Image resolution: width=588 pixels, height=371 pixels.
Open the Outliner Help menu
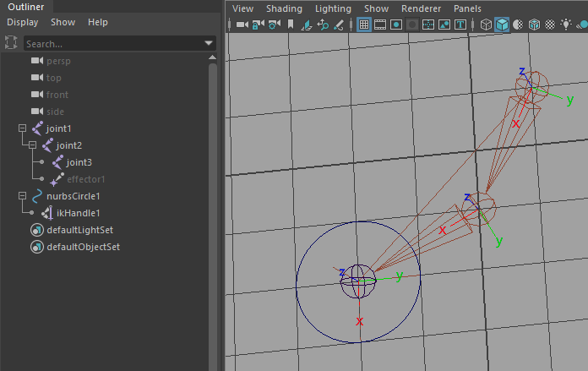[98, 23]
